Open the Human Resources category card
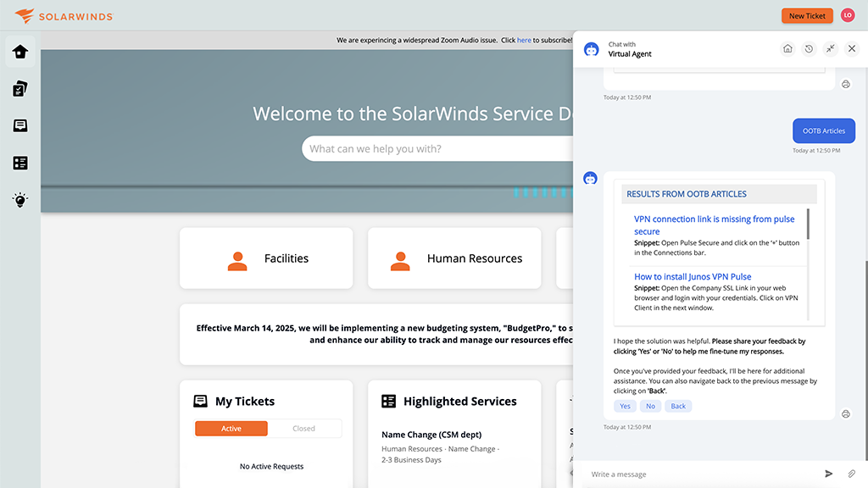This screenshot has height=488, width=868. coord(454,258)
